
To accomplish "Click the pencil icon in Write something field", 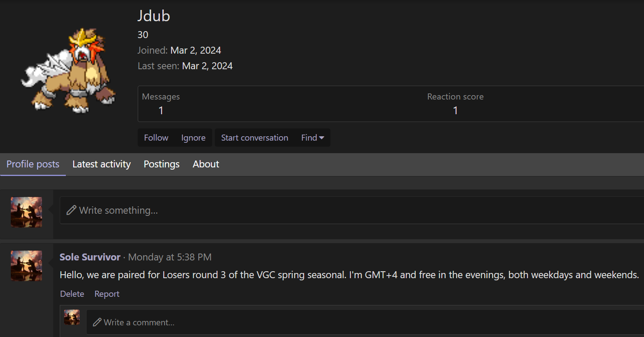I will pyautogui.click(x=71, y=211).
